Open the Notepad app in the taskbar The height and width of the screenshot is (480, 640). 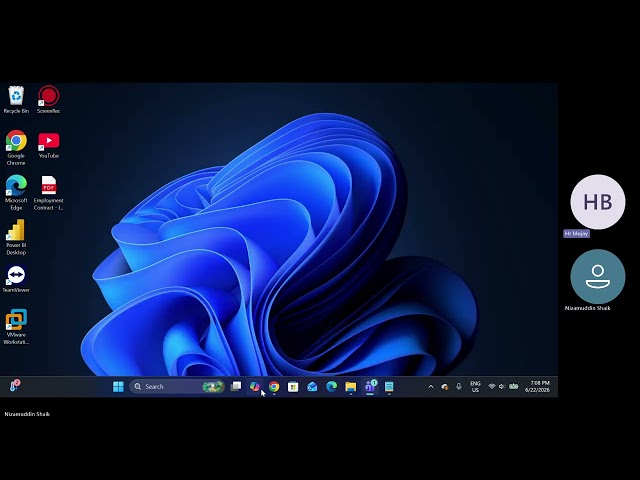[389, 387]
